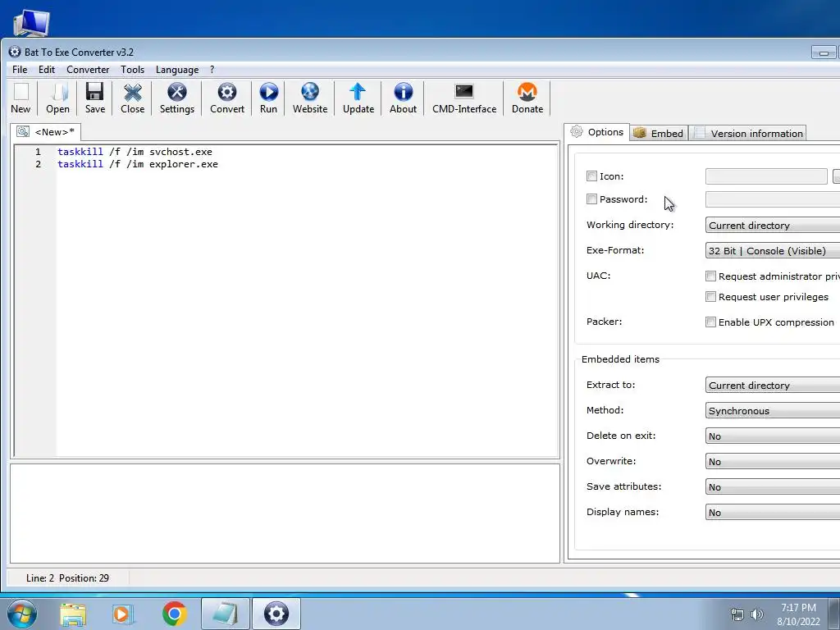This screenshot has width=840, height=630.
Task: Select Bat To Exe Converter taskbar button
Action: coord(276,614)
